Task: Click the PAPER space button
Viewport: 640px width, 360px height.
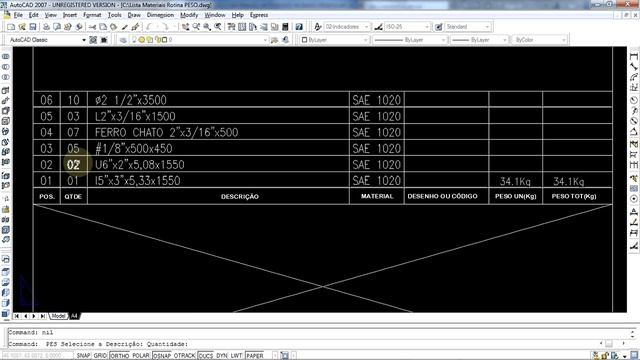Action: 255,356
